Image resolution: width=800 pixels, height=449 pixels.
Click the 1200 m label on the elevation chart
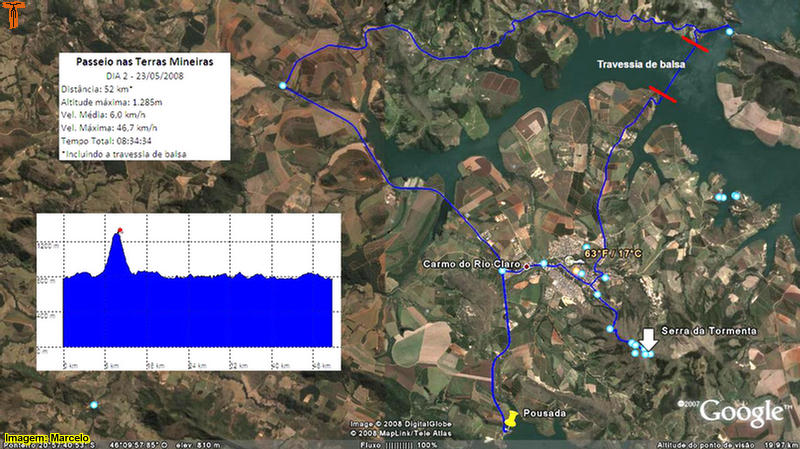click(49, 246)
